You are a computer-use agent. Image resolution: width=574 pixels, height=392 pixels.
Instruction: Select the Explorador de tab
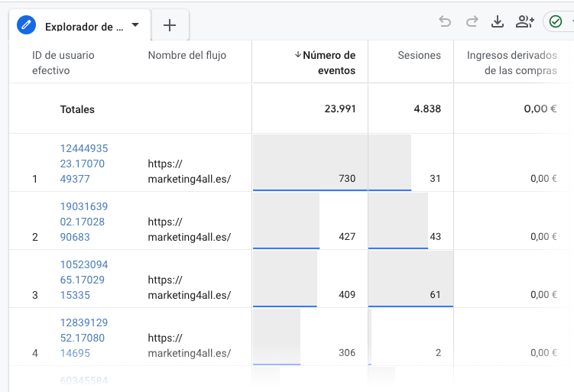(79, 25)
